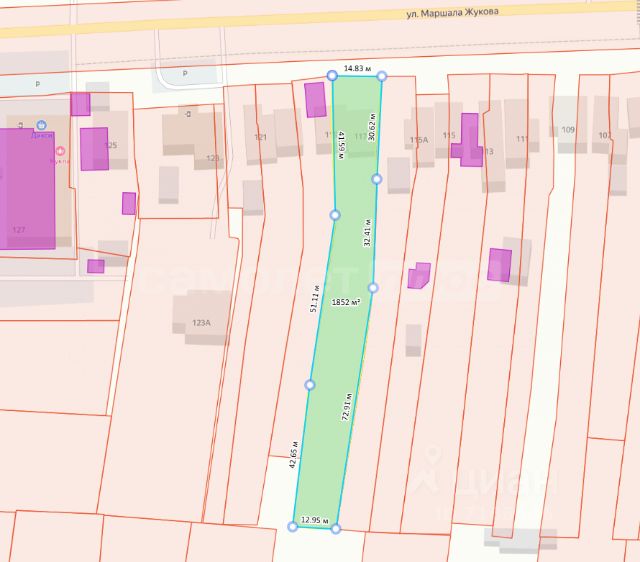Screen dimensions: 640x562
Task: Click the Дикси store map icon
Action: (x=41, y=125)
